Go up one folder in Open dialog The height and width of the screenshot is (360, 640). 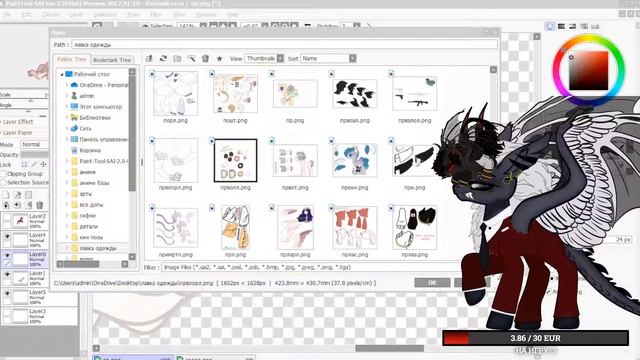point(149,59)
